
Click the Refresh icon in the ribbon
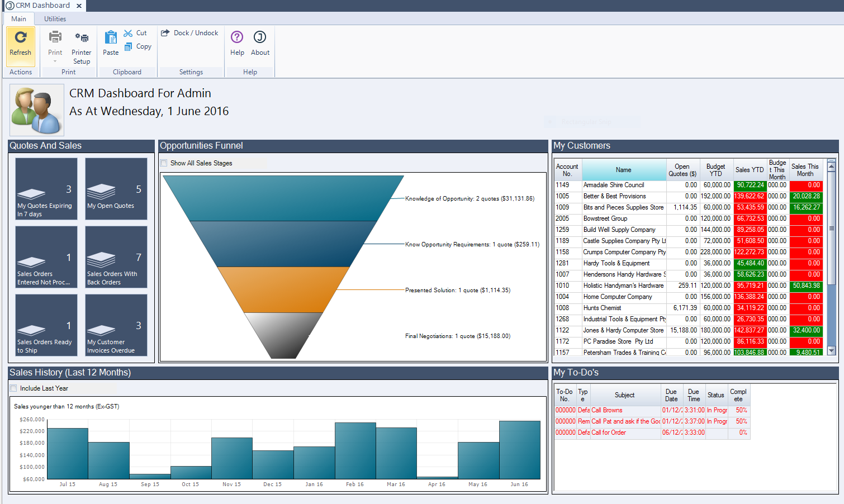tap(21, 37)
